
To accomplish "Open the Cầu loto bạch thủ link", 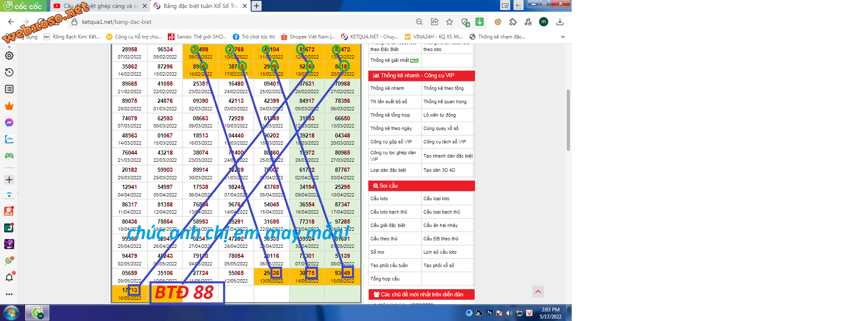I will (x=388, y=212).
